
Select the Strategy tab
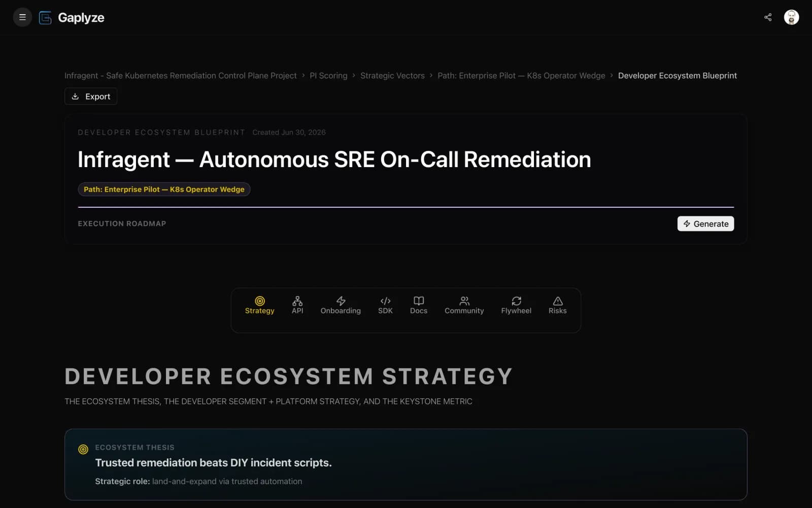pos(259,305)
